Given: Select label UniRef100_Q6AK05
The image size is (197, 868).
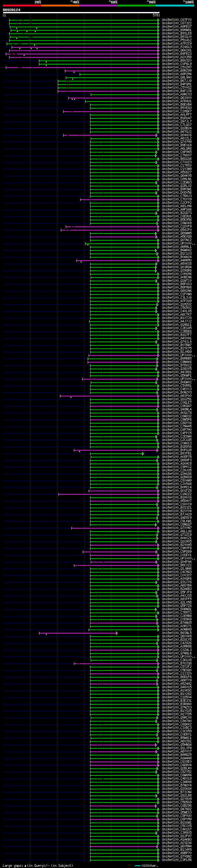Looking at the screenshot, I should pos(176,176).
